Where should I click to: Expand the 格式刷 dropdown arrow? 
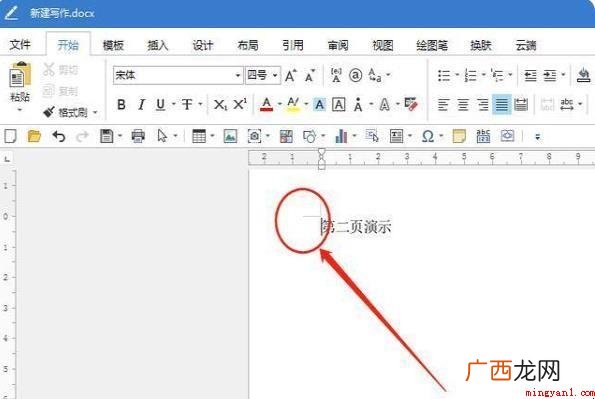[x=95, y=112]
